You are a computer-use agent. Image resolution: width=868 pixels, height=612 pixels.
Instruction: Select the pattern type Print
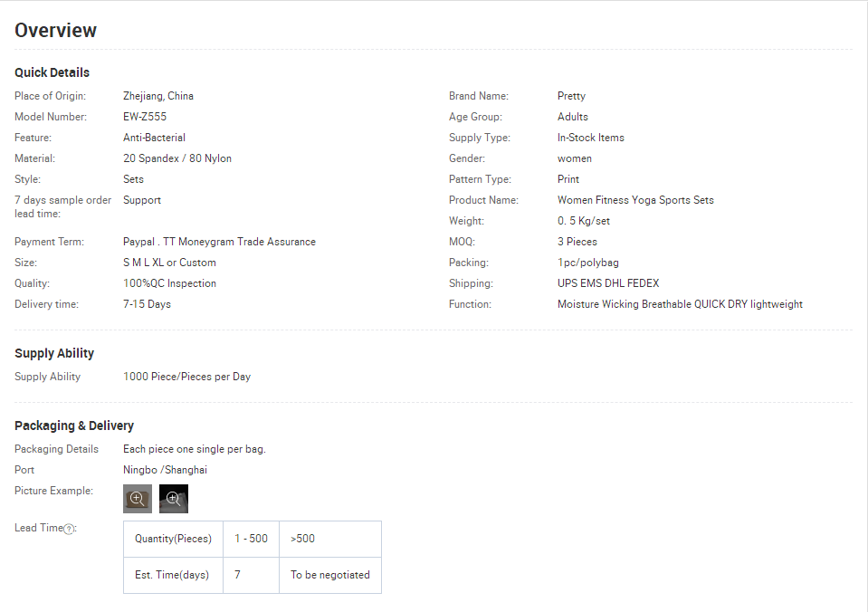(568, 179)
